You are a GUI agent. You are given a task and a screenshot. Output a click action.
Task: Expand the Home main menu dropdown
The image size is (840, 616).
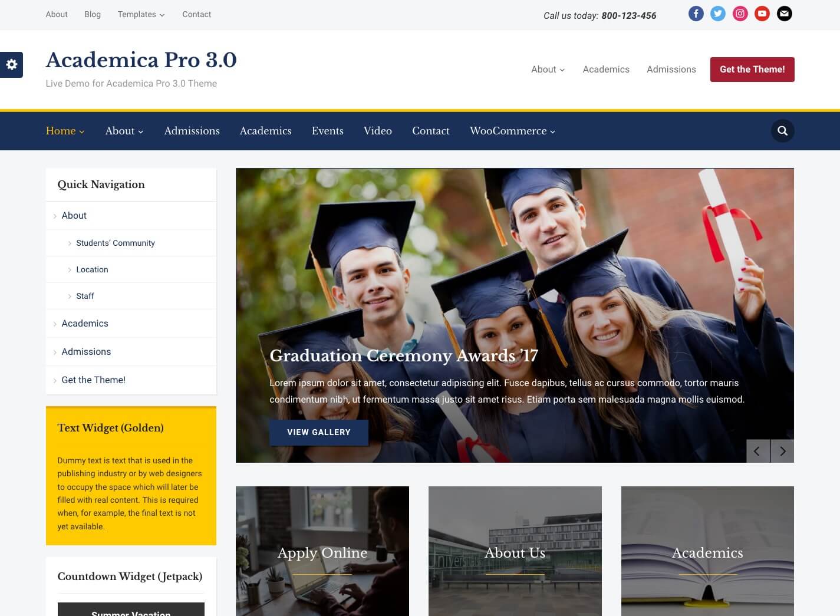(65, 131)
